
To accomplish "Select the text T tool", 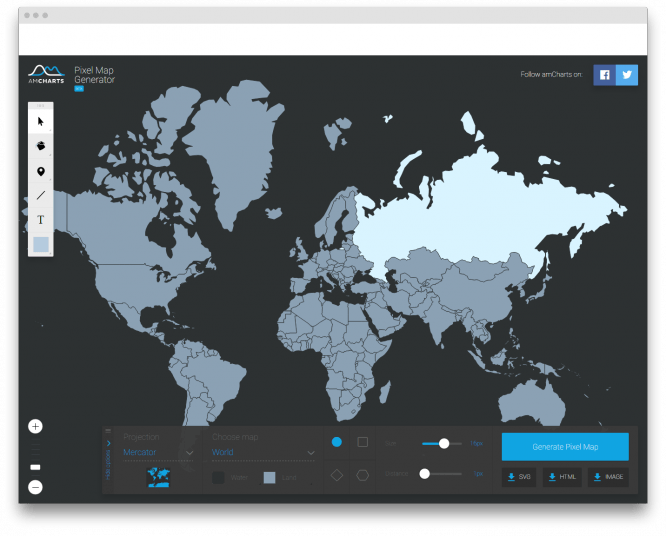I will coord(41,220).
